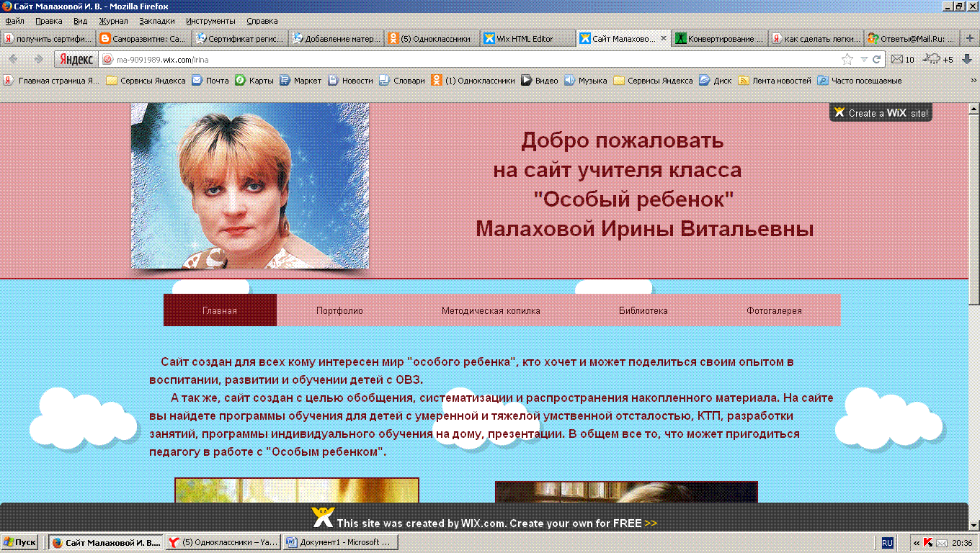
Task: Click the page scrollbar down arrow
Action: pos(974,524)
